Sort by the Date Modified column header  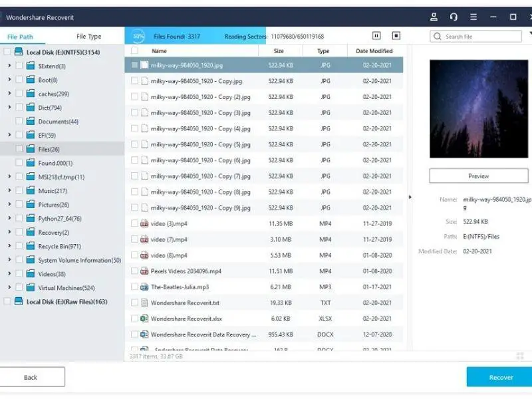tap(374, 51)
